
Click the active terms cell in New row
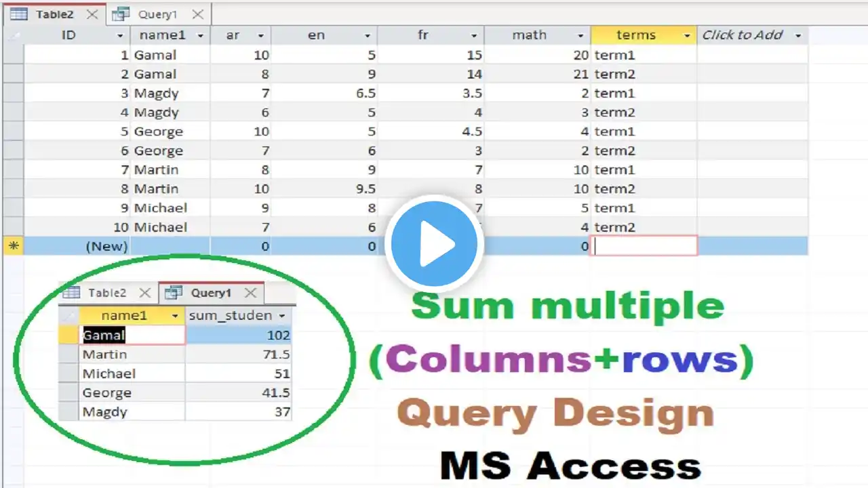click(x=644, y=246)
